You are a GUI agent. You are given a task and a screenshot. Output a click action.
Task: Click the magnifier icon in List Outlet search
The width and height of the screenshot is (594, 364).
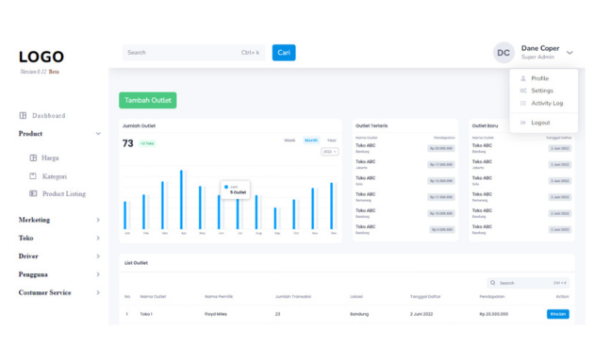[x=493, y=283]
